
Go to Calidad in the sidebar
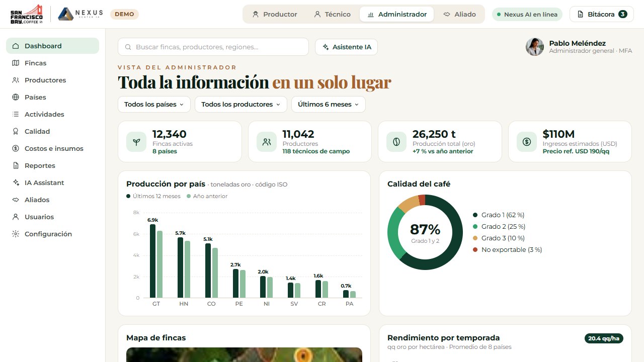tap(52, 131)
